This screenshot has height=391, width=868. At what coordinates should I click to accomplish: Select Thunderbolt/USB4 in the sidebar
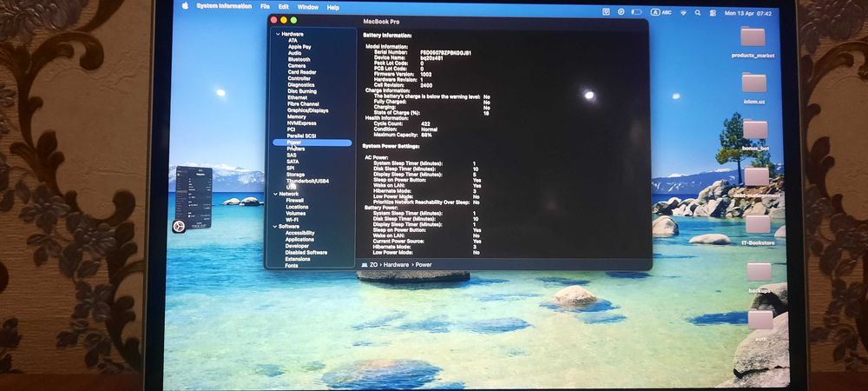(x=308, y=181)
